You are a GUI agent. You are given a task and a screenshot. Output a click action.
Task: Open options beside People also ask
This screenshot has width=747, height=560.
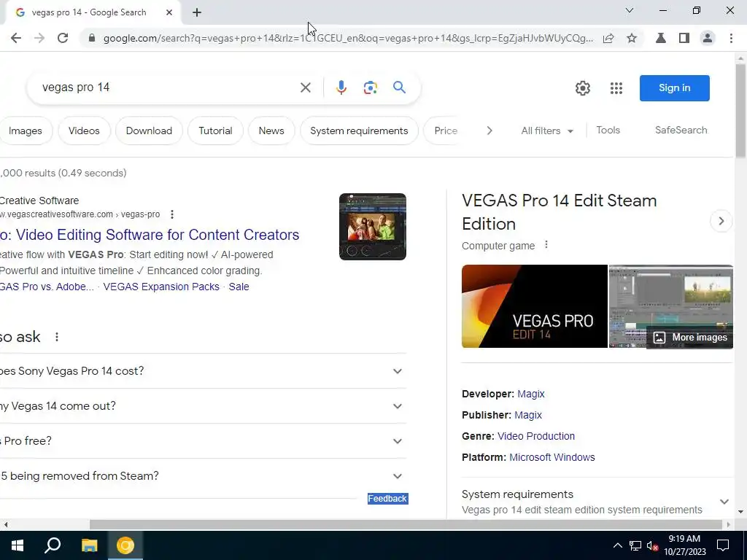(57, 337)
